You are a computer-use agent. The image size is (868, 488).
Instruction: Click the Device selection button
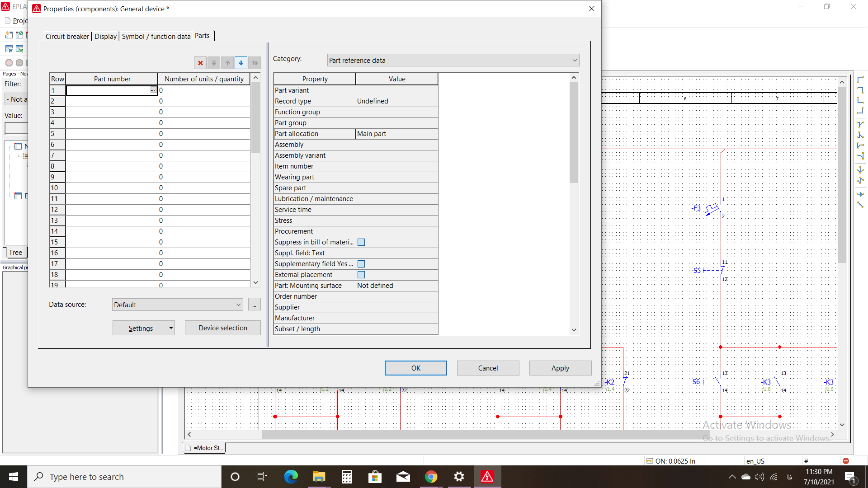222,328
